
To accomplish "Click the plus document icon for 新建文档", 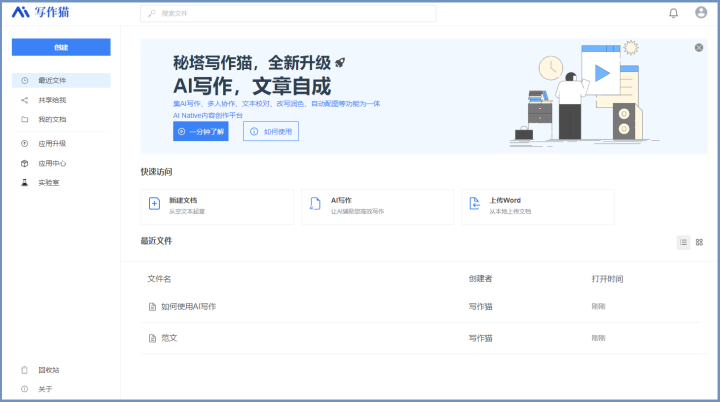I will (x=155, y=204).
